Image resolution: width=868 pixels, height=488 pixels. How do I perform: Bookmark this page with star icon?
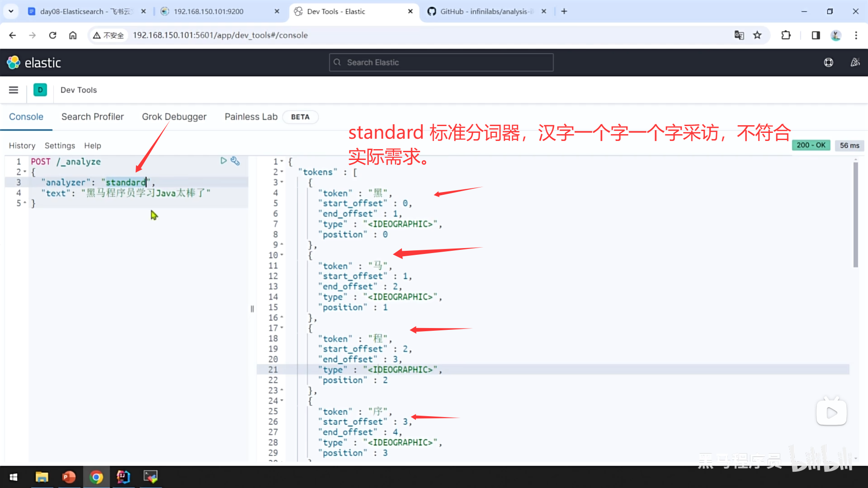(757, 35)
